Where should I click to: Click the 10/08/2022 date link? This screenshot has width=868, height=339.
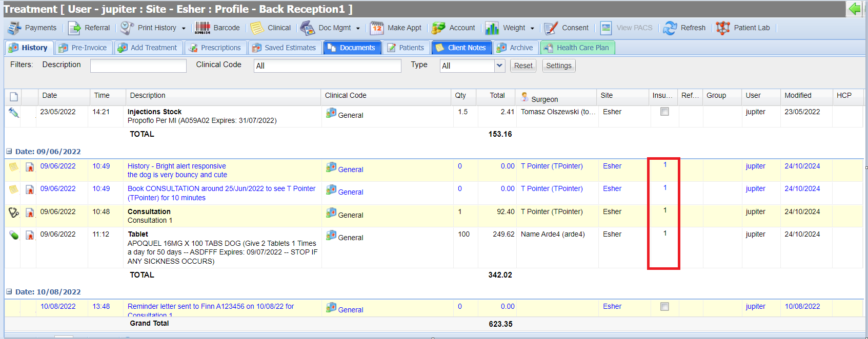point(58,306)
